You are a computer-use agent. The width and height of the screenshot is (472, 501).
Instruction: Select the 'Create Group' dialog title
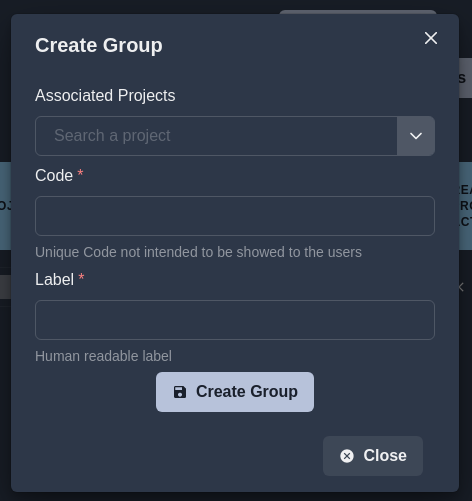tap(99, 45)
